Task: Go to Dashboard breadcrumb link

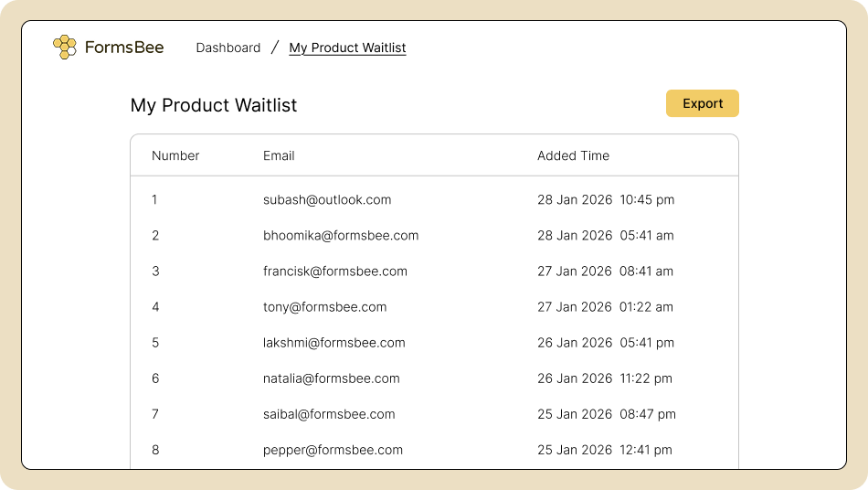Action: point(228,48)
